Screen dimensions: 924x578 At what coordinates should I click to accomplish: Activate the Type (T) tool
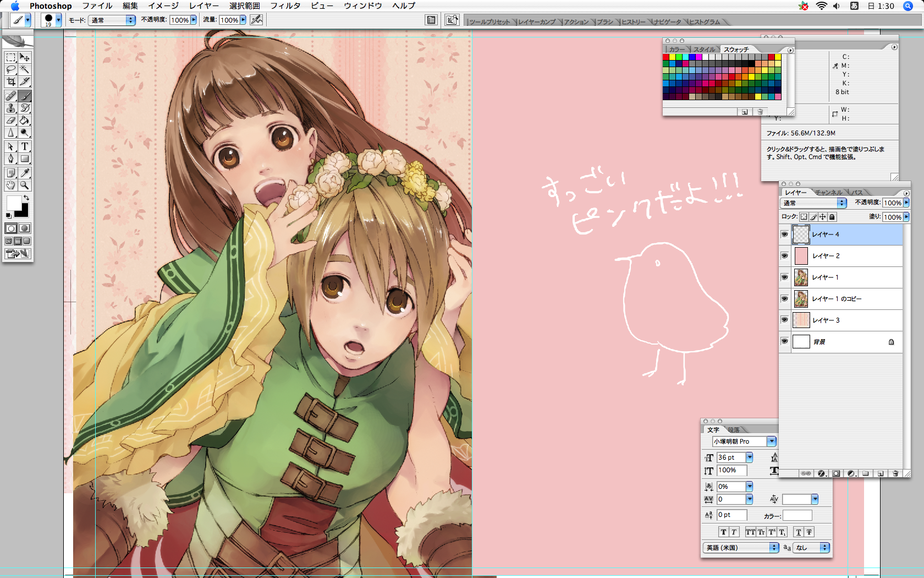tap(25, 146)
